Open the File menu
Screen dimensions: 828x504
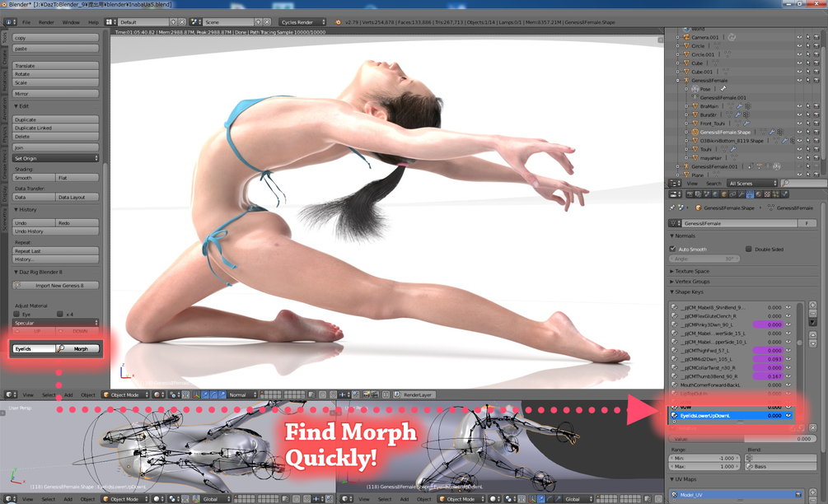pyautogui.click(x=26, y=22)
